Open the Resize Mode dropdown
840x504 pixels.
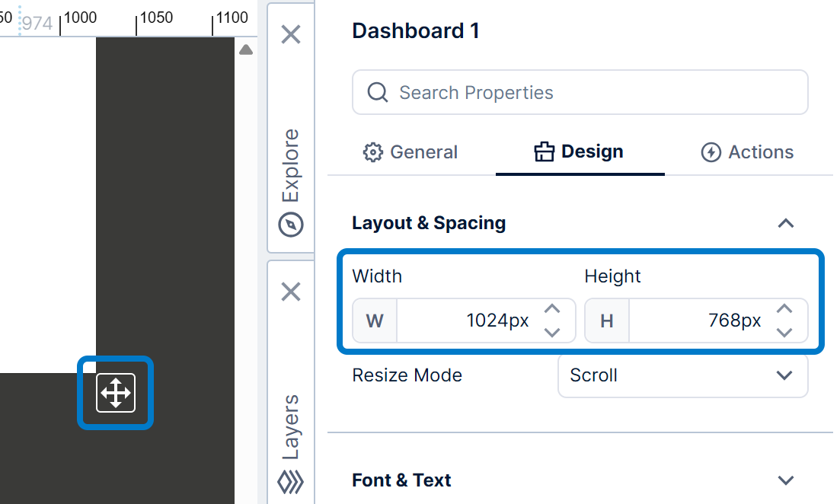click(x=682, y=375)
